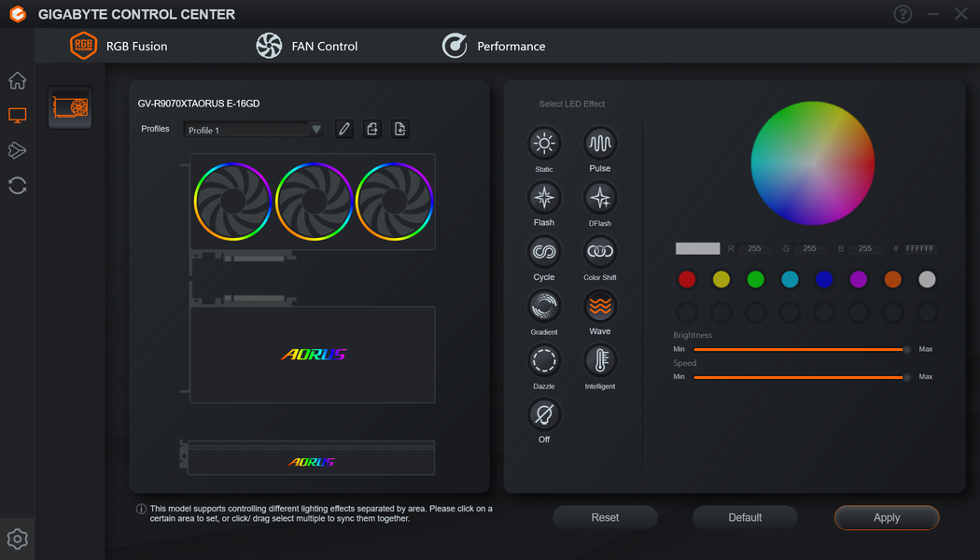Select the yellow color preset
Viewport: 980px width, 560px height.
(x=721, y=279)
